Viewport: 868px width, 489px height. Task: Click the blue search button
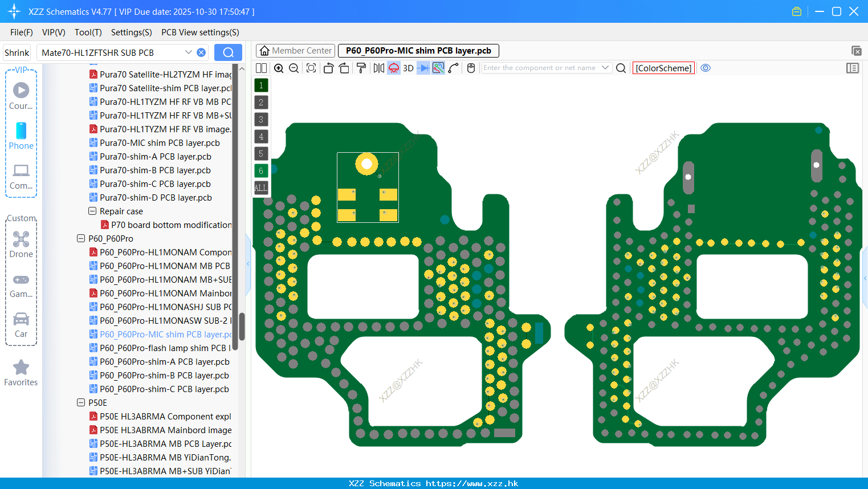pos(228,52)
